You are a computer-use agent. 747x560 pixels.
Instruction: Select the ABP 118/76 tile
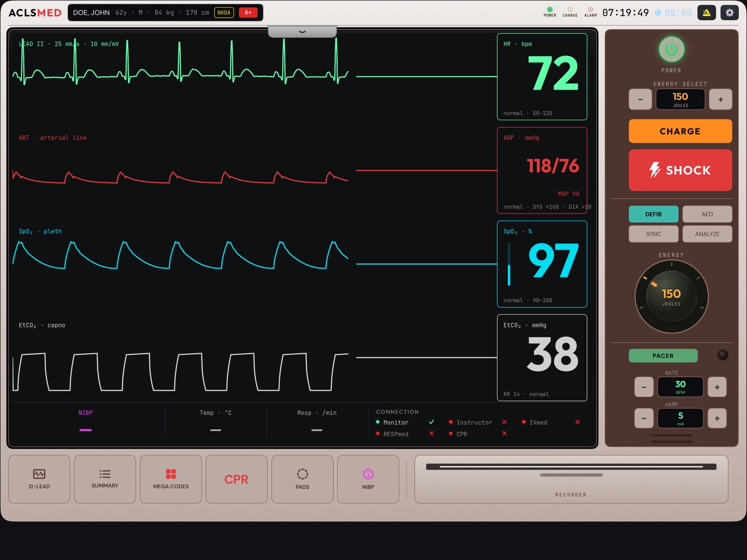[x=542, y=170]
